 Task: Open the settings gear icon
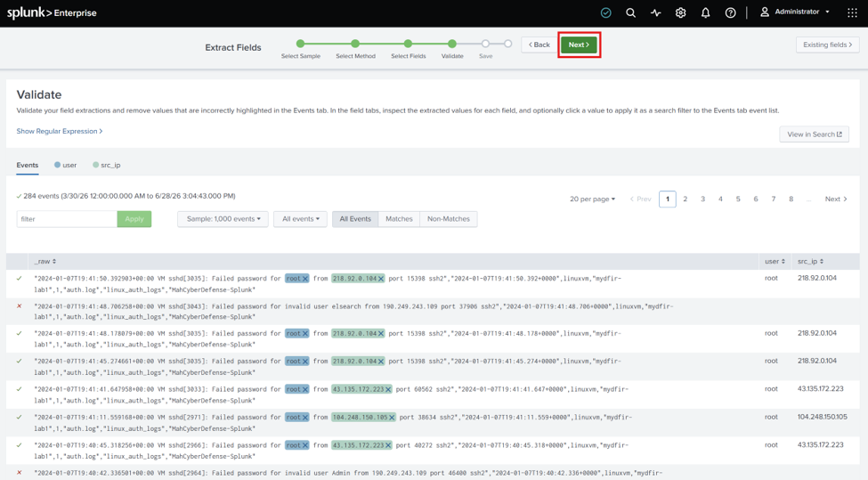click(x=680, y=12)
